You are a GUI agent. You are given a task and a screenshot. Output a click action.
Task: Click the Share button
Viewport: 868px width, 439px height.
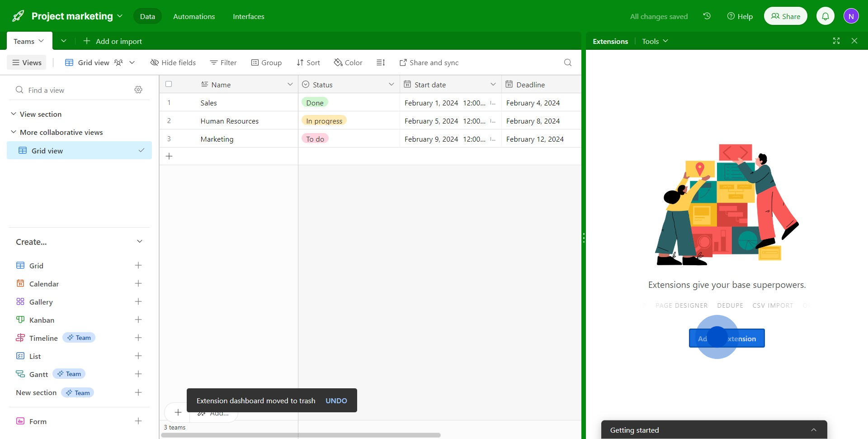[x=785, y=16]
